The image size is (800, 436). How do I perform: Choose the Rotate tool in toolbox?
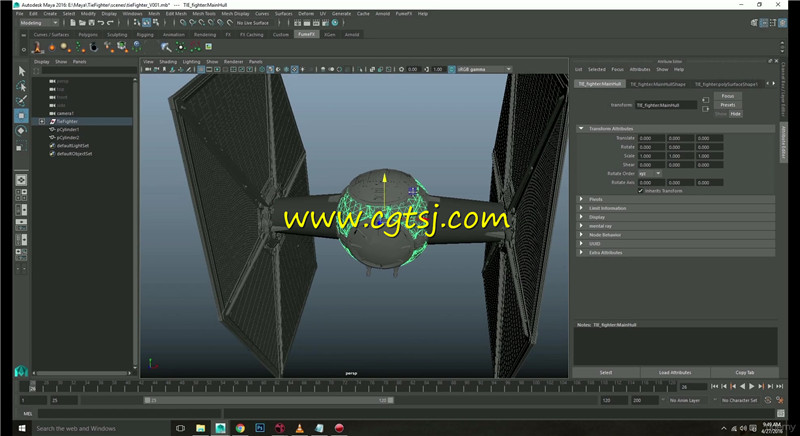pos(21,131)
